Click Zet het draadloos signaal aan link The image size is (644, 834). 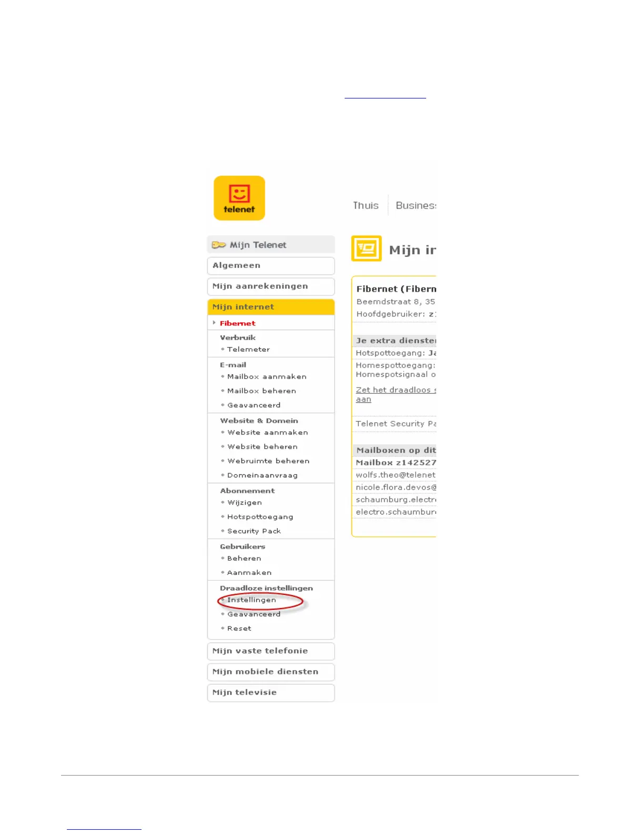pos(396,394)
